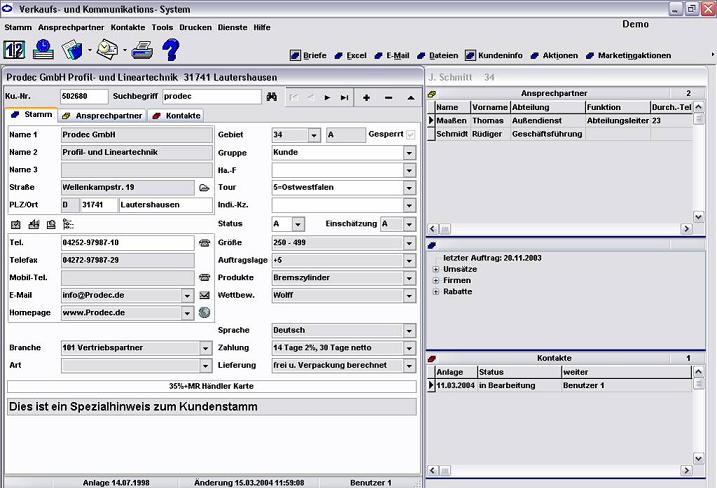Screen dimensions: 717x488
Task: Toggle the Gesperrt checkbox
Action: coord(410,134)
